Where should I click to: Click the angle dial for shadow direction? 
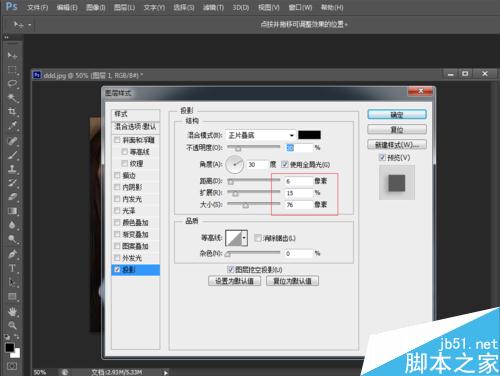click(x=235, y=164)
